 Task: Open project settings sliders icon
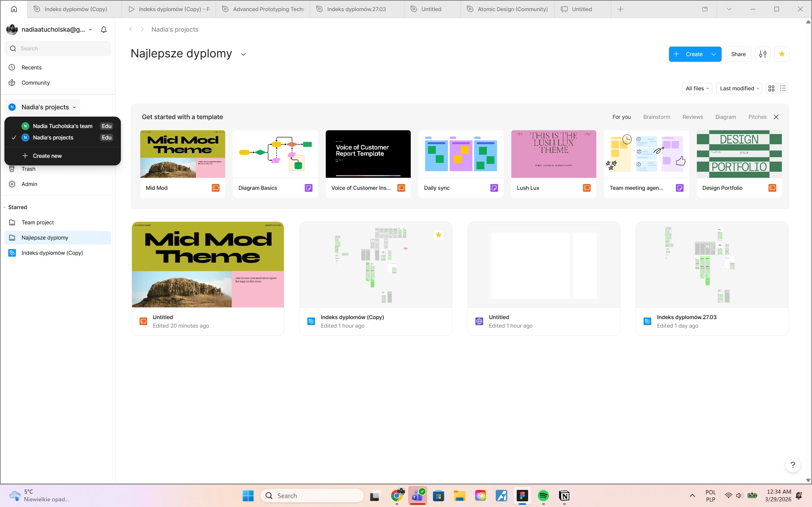[x=762, y=54]
